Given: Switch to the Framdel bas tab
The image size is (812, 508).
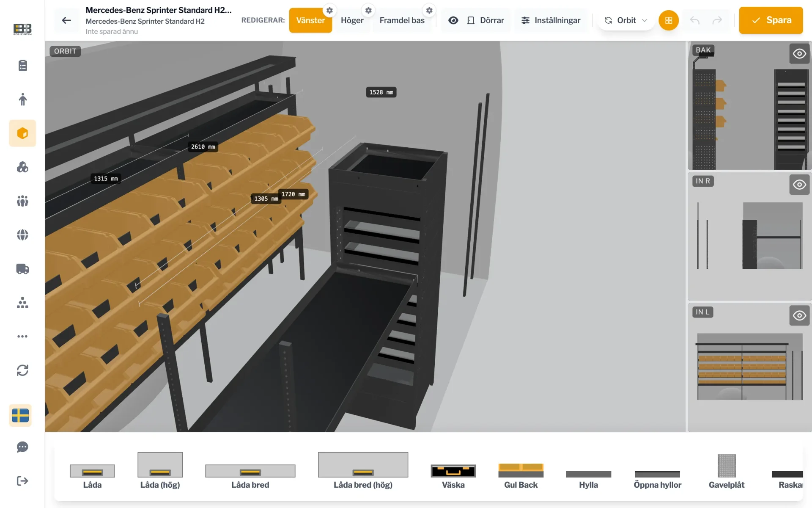Looking at the screenshot, I should click(x=402, y=20).
